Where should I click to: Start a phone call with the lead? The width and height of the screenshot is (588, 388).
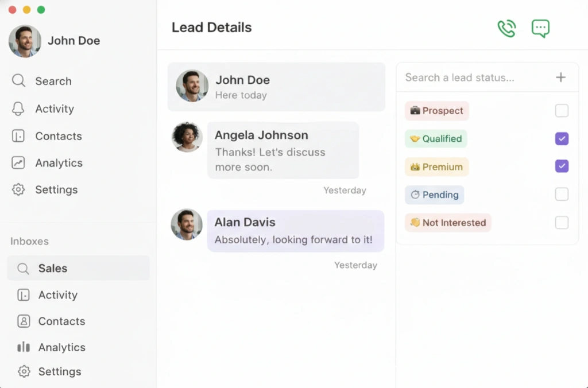506,28
